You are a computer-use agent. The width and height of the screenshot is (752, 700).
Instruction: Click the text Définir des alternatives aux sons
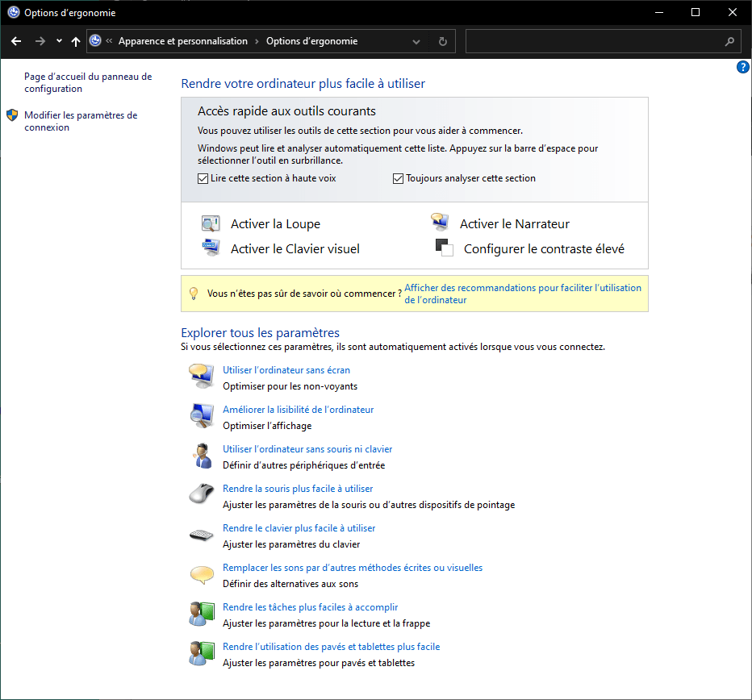[290, 584]
